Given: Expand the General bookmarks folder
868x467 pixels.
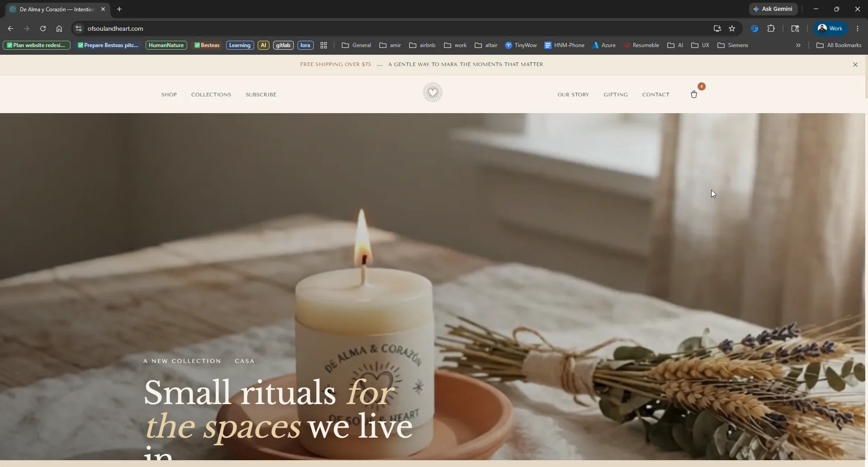Looking at the screenshot, I should (x=356, y=45).
